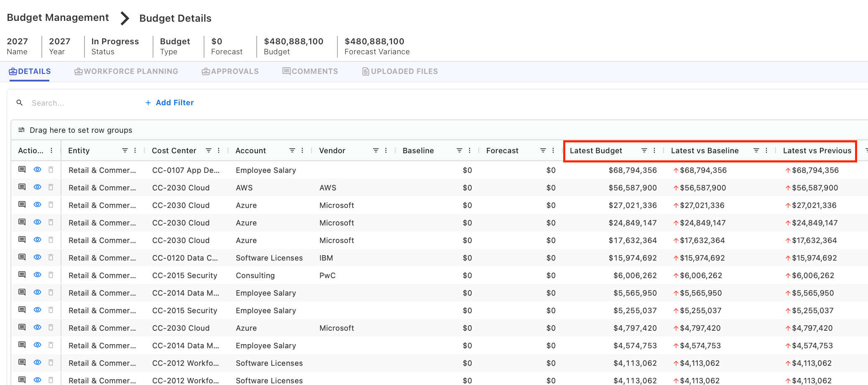
Task: Click filter icon on Baseline column
Action: click(460, 150)
